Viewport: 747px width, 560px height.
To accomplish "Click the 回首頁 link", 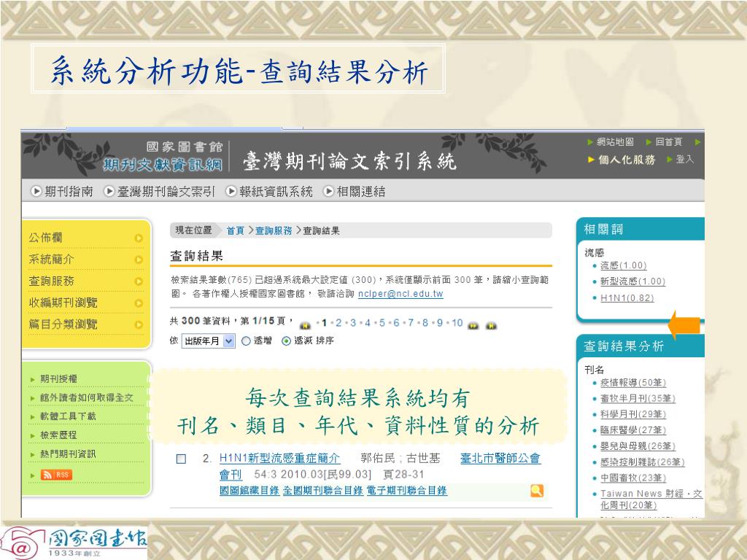I will [x=668, y=142].
